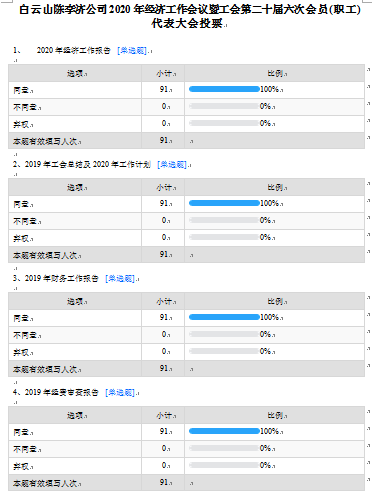Click the [单选题] link for question 3
Image resolution: width=372 pixels, height=498 pixels.
click(121, 279)
